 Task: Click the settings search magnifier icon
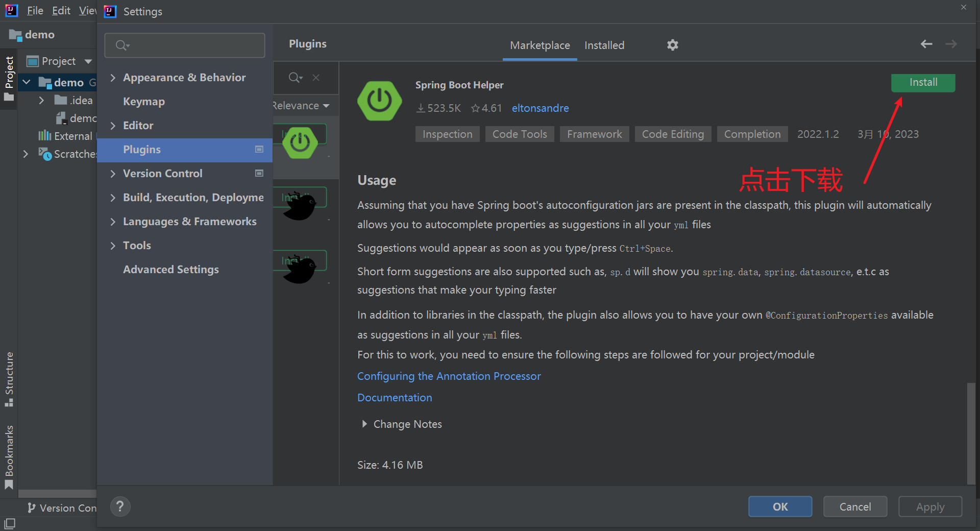(122, 45)
